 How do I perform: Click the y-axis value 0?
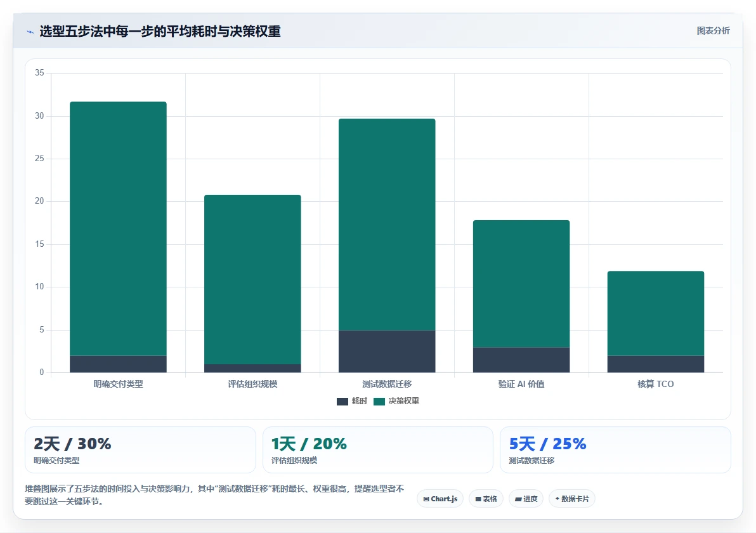(42, 372)
